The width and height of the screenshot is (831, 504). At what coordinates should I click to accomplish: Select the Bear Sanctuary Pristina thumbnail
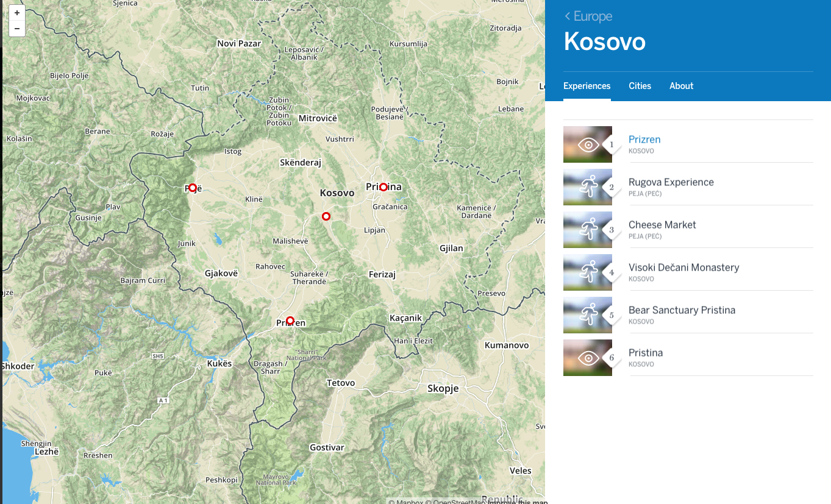coord(588,315)
